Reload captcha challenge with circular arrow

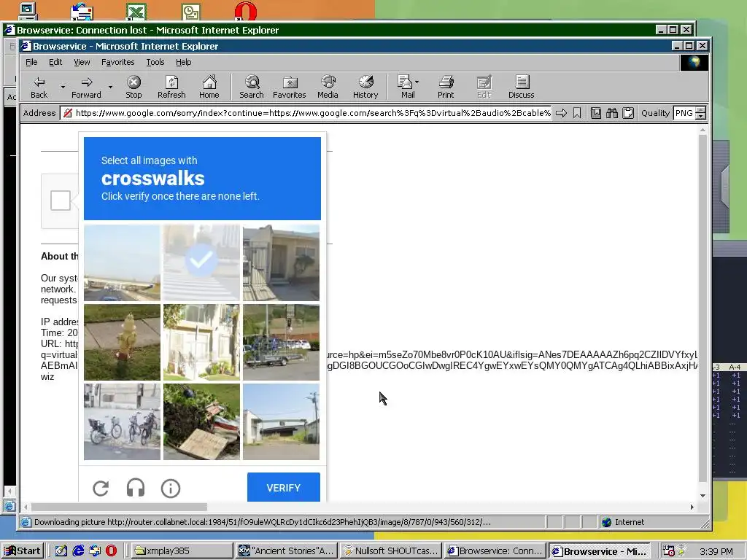click(x=101, y=488)
